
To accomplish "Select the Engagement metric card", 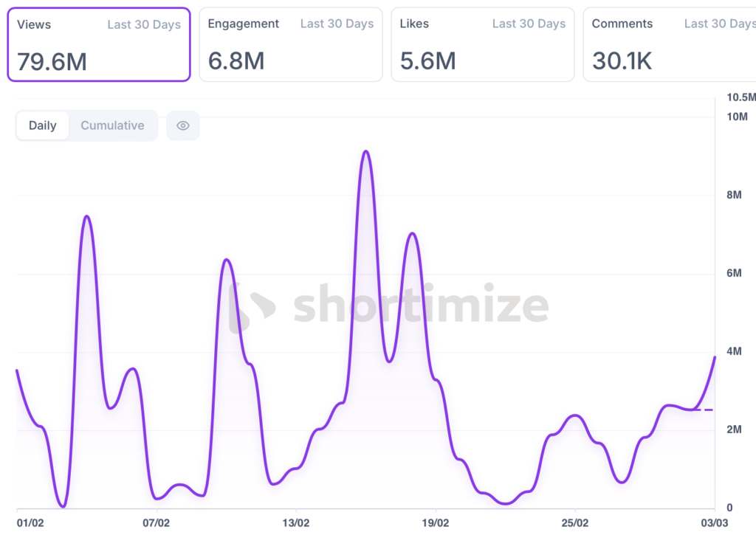I will pos(290,44).
